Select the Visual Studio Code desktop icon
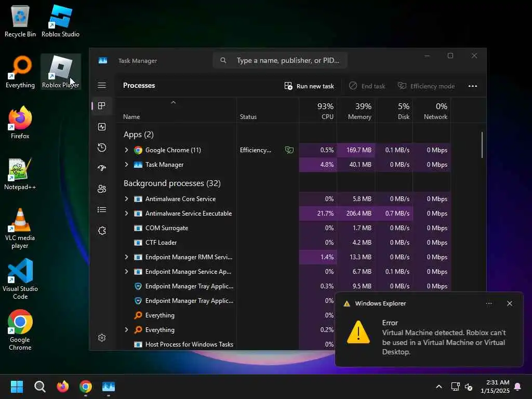 click(20, 279)
